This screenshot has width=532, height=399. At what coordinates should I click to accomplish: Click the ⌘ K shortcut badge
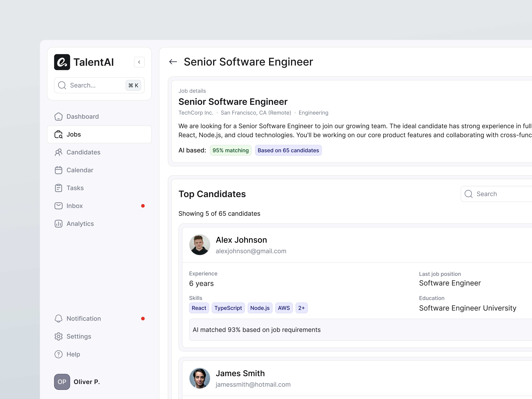click(x=133, y=85)
